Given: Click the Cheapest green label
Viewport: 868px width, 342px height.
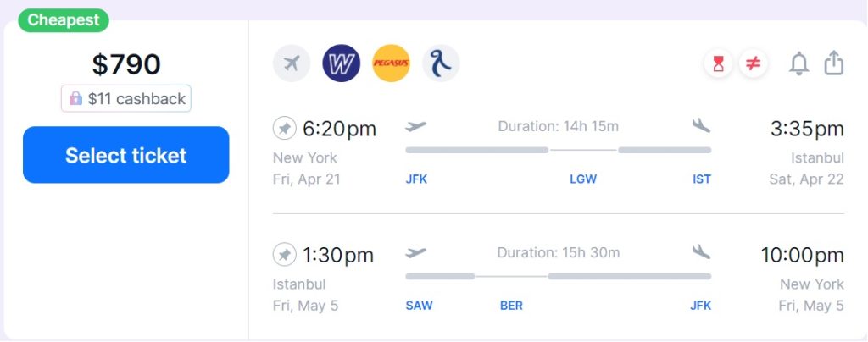Looking at the screenshot, I should click(63, 20).
